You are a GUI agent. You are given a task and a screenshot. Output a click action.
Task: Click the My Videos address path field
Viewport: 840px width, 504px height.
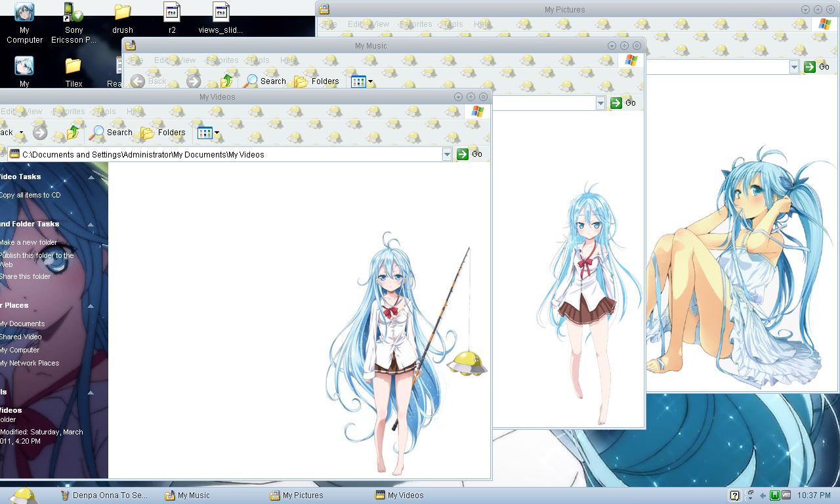225,154
